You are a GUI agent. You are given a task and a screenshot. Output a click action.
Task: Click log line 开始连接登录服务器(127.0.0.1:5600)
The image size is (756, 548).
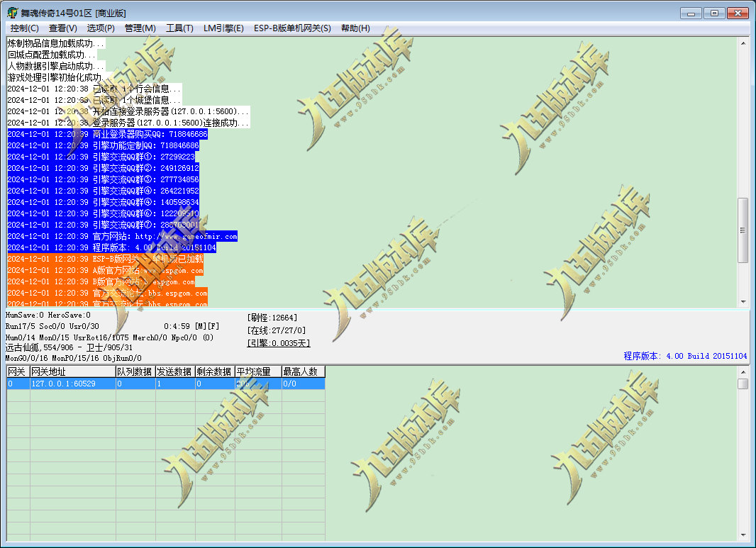tap(129, 111)
